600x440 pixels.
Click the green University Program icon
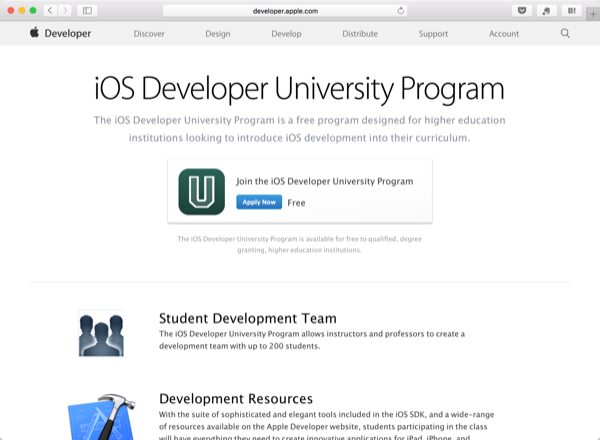(x=201, y=191)
